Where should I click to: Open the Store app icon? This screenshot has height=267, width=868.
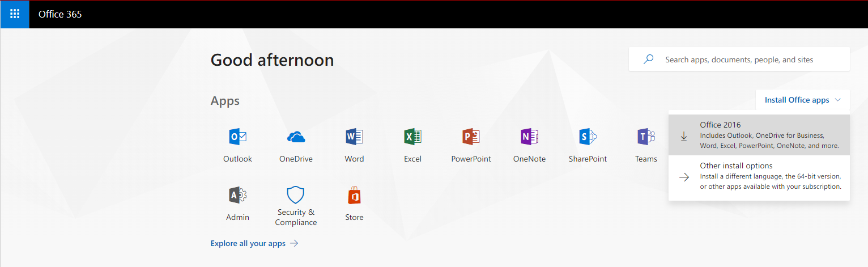pos(354,196)
